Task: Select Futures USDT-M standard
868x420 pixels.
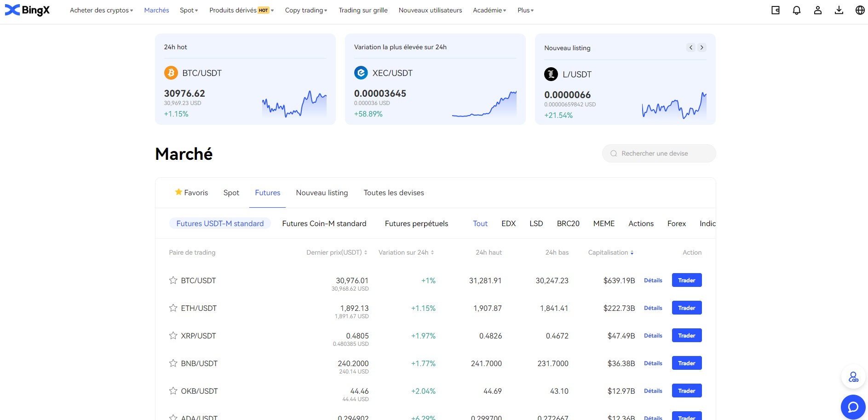Action: pyautogui.click(x=220, y=223)
